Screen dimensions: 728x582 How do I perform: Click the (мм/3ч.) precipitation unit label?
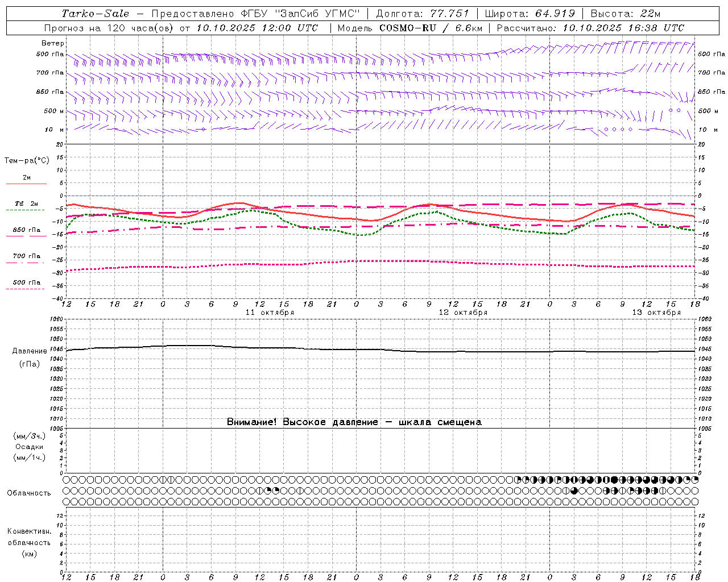click(30, 436)
